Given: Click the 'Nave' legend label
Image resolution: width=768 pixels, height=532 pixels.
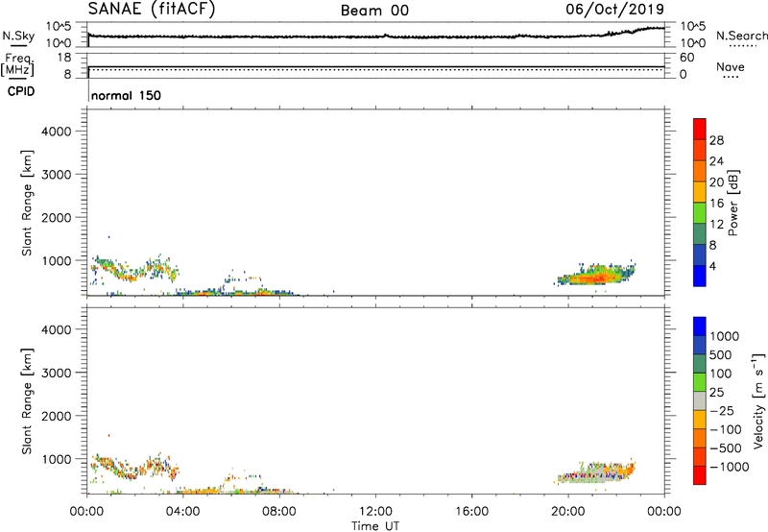Looking at the screenshot, I should pyautogui.click(x=731, y=67).
